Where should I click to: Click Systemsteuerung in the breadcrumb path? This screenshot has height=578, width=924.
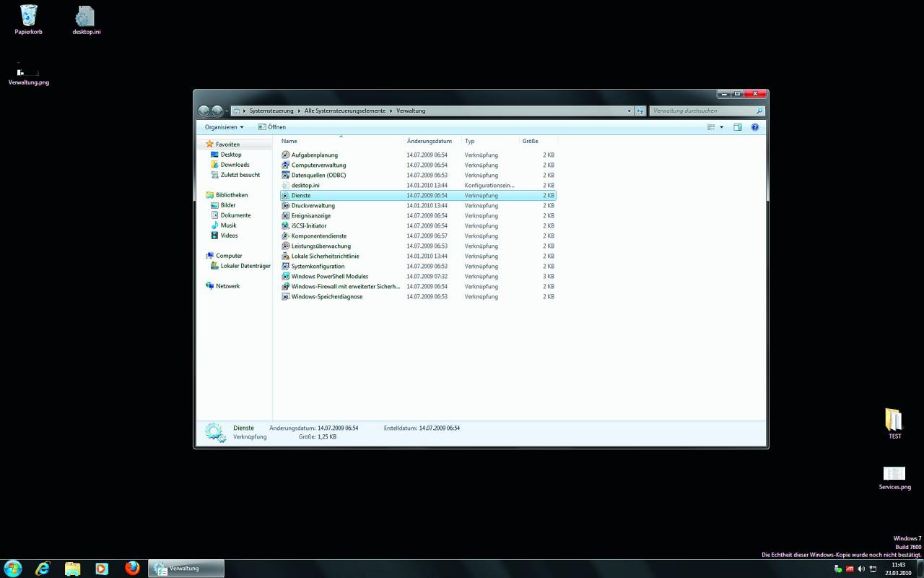coord(271,111)
